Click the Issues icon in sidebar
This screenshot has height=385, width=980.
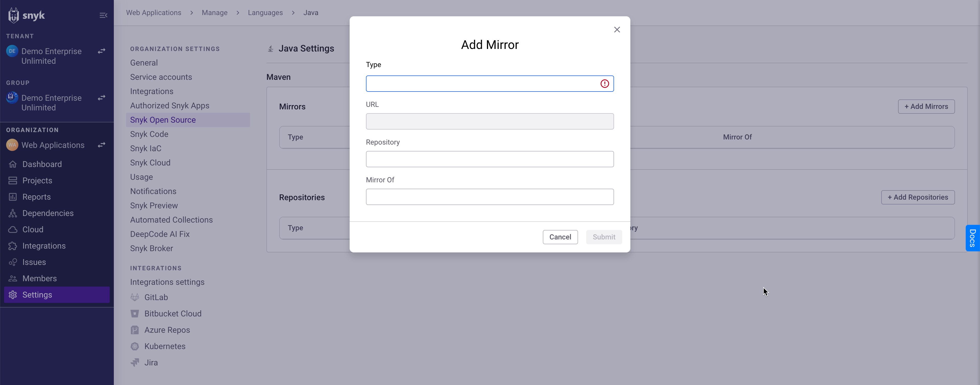pos(13,262)
